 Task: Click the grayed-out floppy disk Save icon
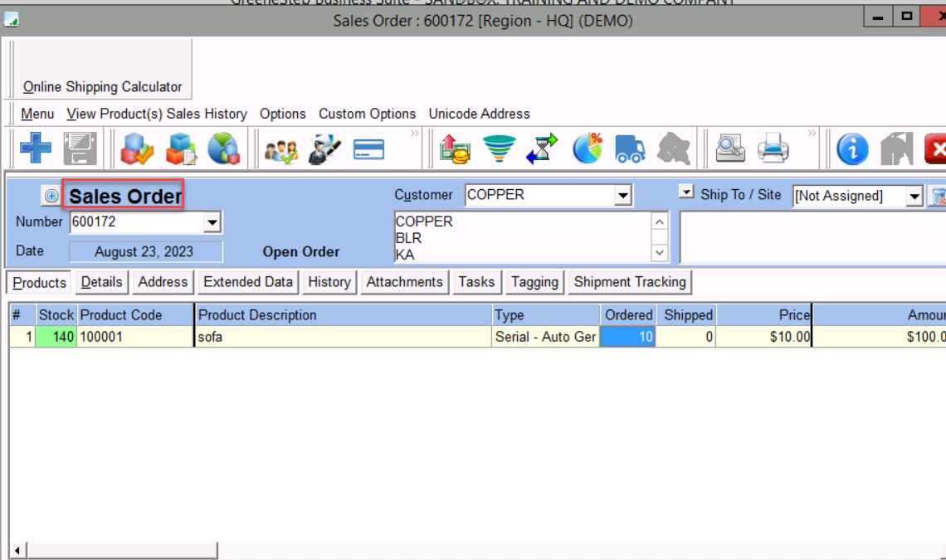80,149
